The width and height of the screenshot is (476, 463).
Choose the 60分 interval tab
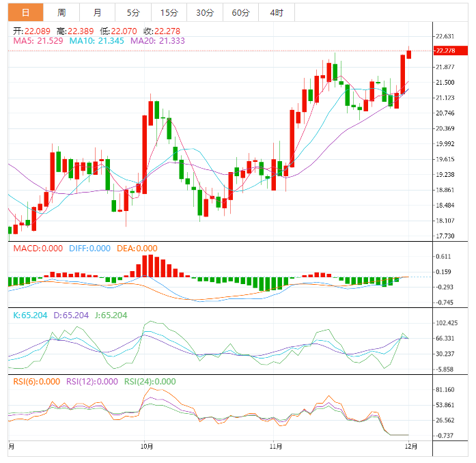point(240,12)
